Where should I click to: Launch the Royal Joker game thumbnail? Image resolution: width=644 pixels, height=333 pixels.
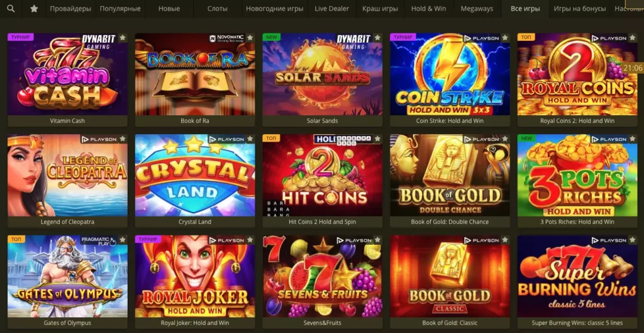195,276
